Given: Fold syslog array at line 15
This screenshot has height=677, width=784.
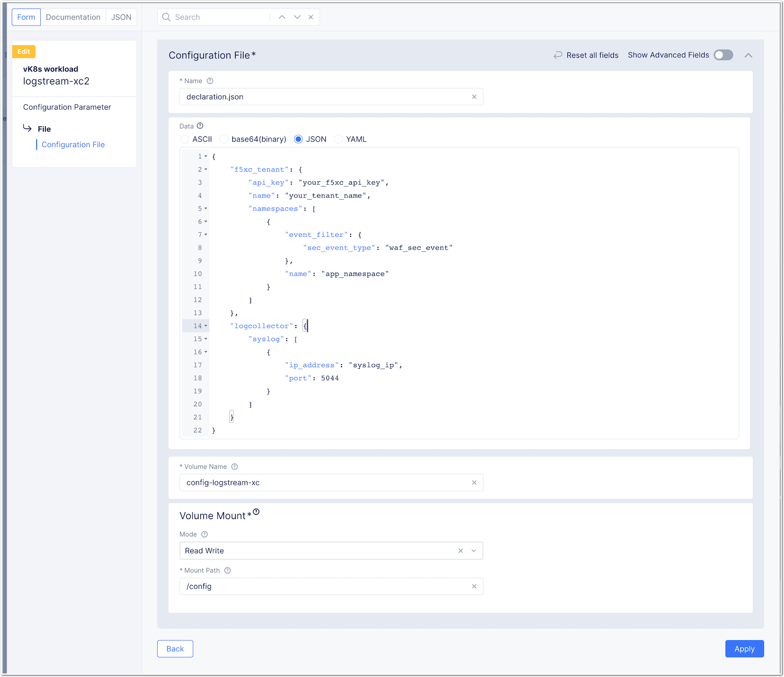Looking at the screenshot, I should (206, 339).
